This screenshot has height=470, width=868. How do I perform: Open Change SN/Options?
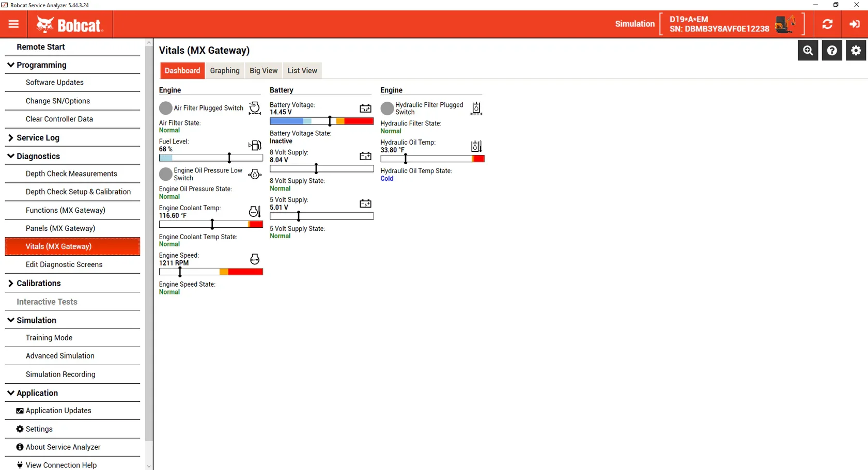click(72, 101)
